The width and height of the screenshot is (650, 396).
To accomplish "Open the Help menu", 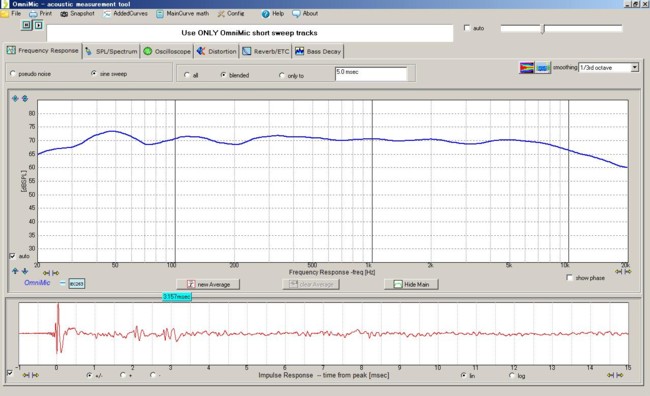I will (x=273, y=14).
